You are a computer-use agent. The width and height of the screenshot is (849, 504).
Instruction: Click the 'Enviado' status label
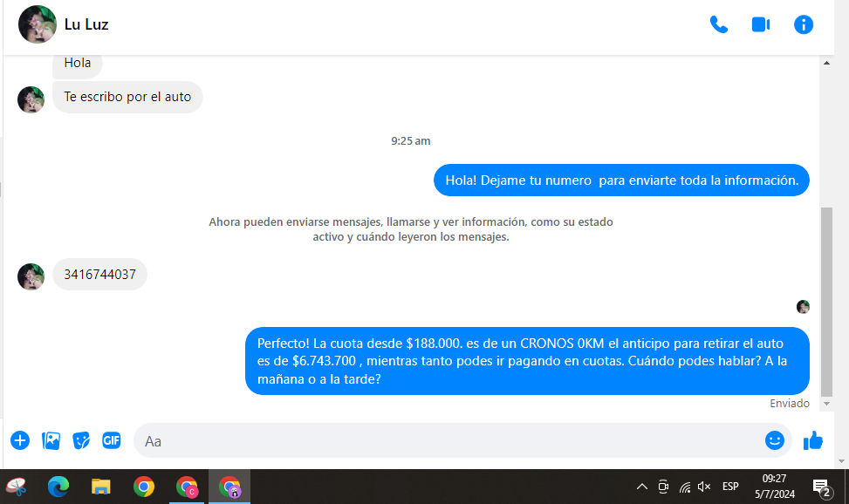coord(790,404)
